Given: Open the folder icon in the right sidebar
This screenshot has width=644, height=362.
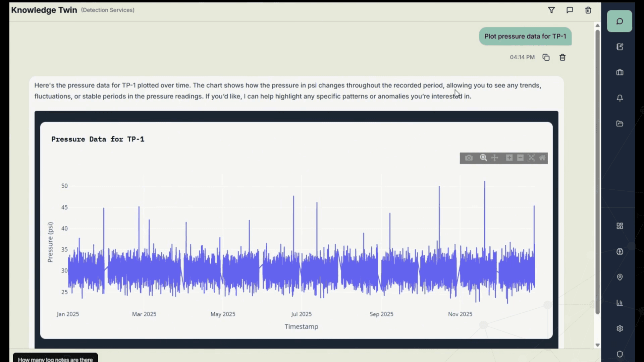Looking at the screenshot, I should (x=620, y=124).
